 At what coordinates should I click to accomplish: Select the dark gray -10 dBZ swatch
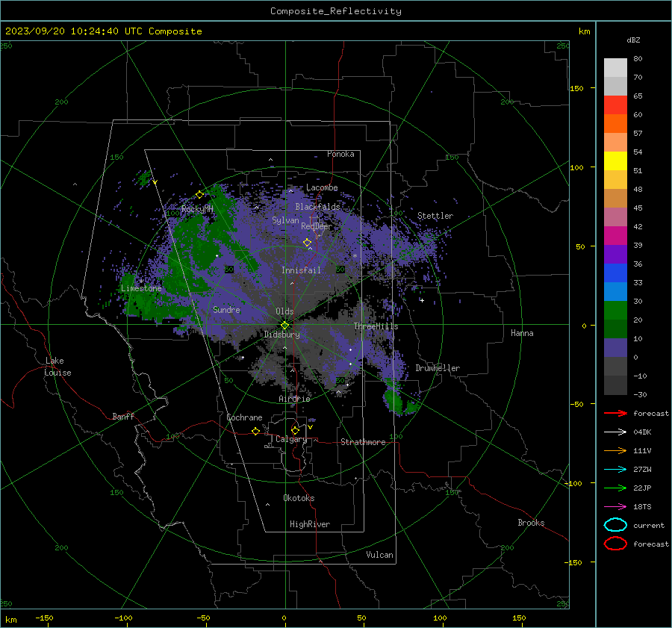click(x=615, y=385)
